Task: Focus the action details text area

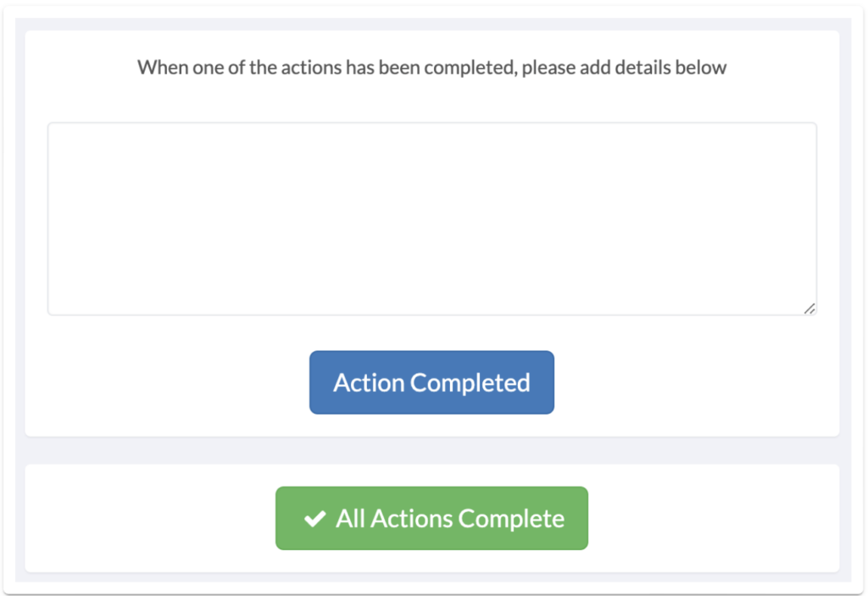Action: 431,219
